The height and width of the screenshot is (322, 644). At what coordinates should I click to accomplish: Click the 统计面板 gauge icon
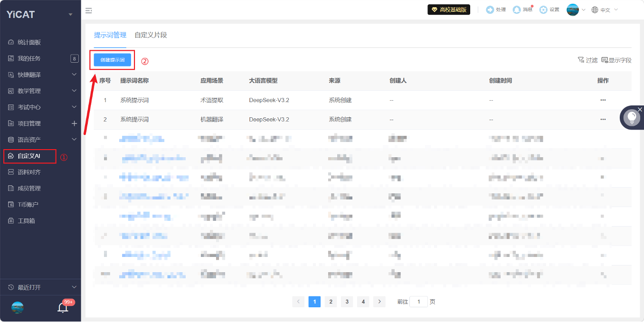tap(11, 42)
